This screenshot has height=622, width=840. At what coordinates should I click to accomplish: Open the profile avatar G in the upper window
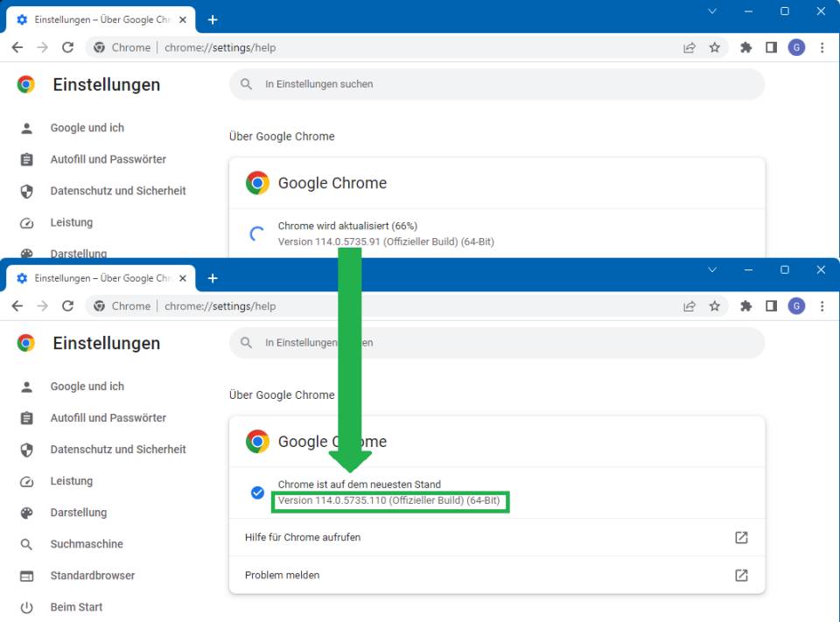796,48
